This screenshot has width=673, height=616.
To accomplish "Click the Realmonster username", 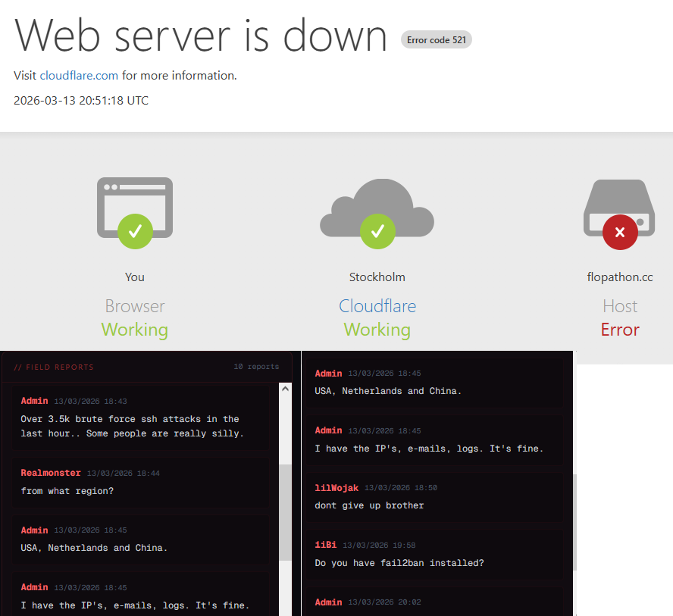I will (x=51, y=473).
